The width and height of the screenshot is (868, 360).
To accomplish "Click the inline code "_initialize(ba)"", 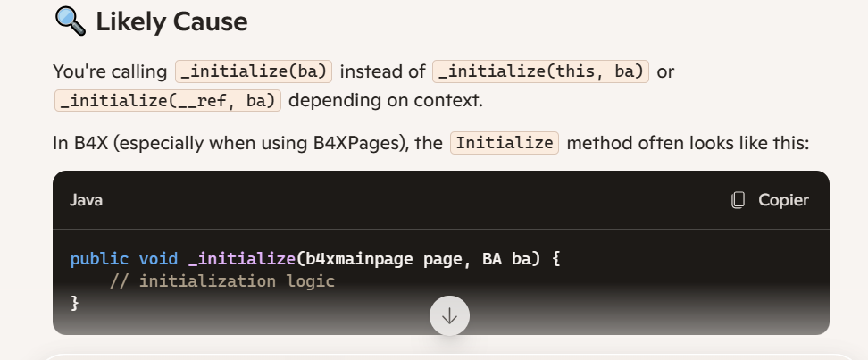I will click(x=254, y=71).
